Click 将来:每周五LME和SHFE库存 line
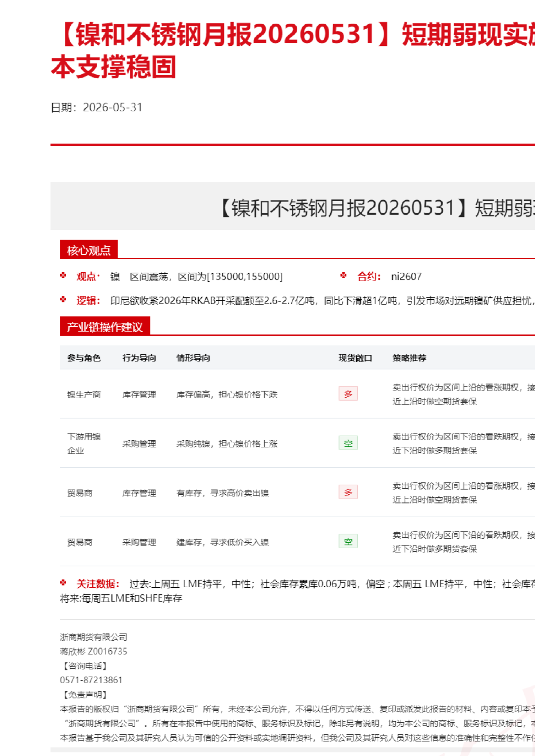The width and height of the screenshot is (535, 756). tap(121, 598)
